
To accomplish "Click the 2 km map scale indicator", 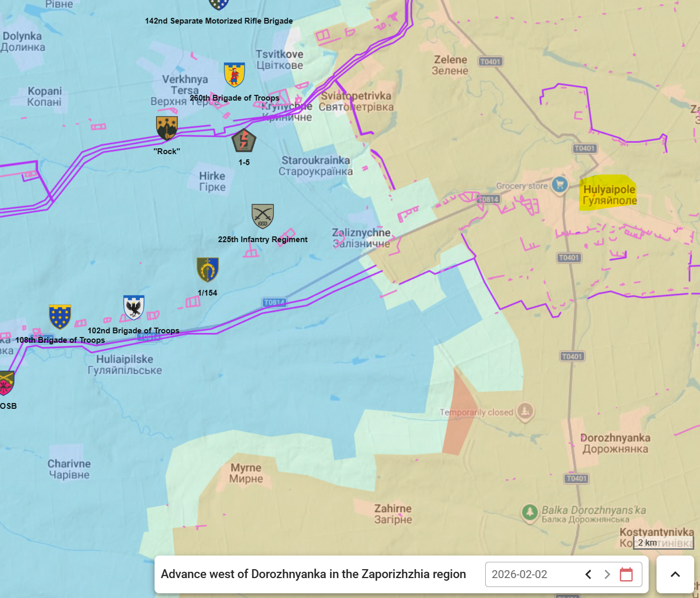I will 664,542.
